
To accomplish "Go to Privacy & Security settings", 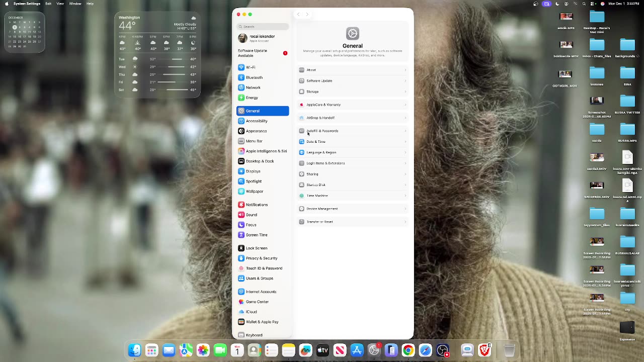I will pos(263,258).
